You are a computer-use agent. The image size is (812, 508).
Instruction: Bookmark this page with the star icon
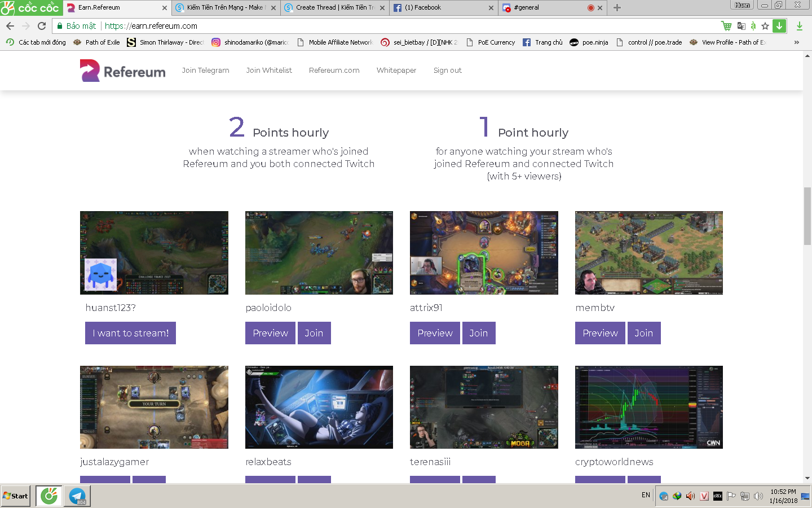(x=765, y=26)
